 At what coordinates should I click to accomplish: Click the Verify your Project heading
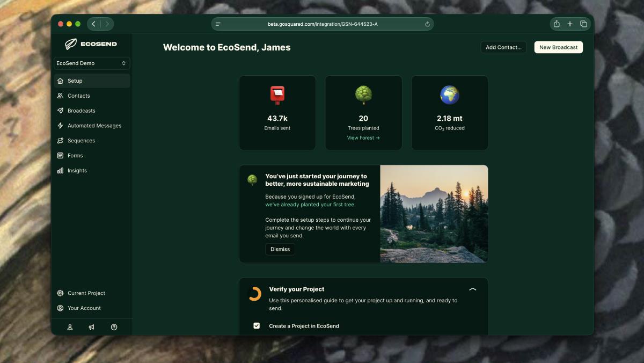297,289
